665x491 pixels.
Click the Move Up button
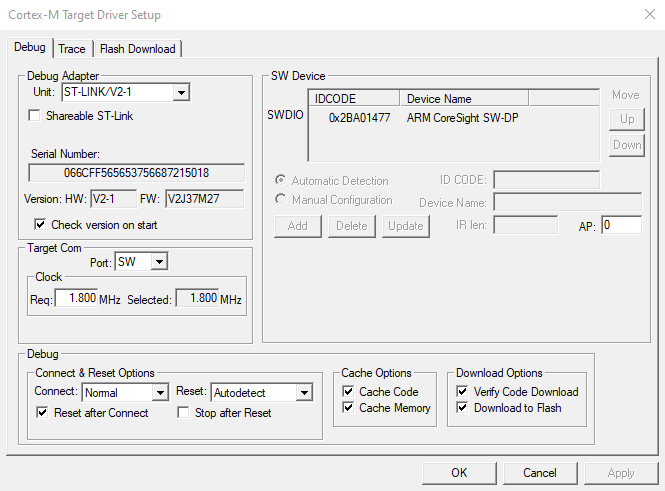pos(627,119)
